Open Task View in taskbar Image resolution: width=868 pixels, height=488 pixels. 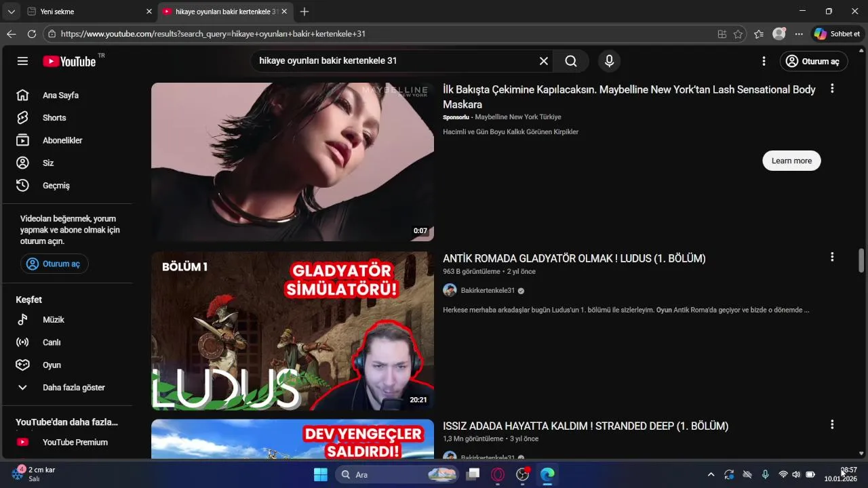tap(473, 474)
